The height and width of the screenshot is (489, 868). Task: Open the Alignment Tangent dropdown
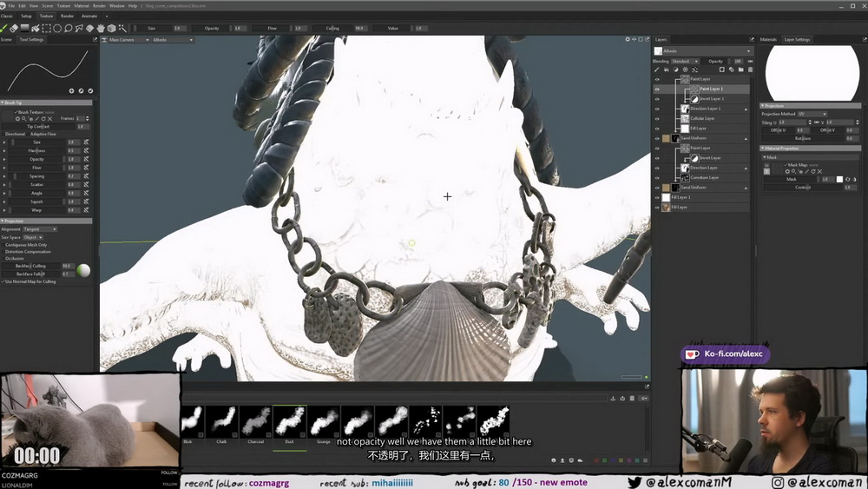pyautogui.click(x=40, y=229)
